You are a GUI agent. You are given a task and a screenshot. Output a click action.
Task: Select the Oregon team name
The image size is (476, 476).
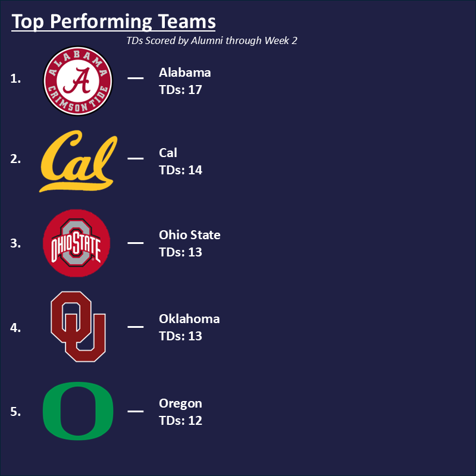[180, 404]
